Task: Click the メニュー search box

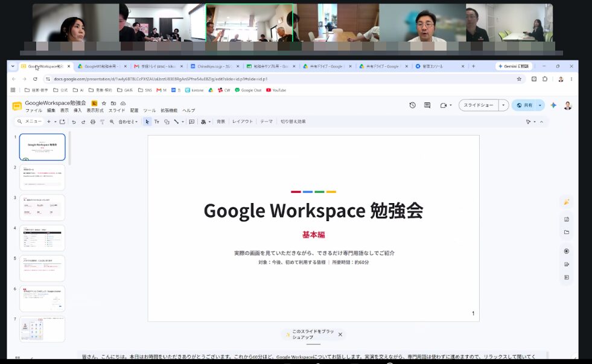Action: click(x=29, y=122)
